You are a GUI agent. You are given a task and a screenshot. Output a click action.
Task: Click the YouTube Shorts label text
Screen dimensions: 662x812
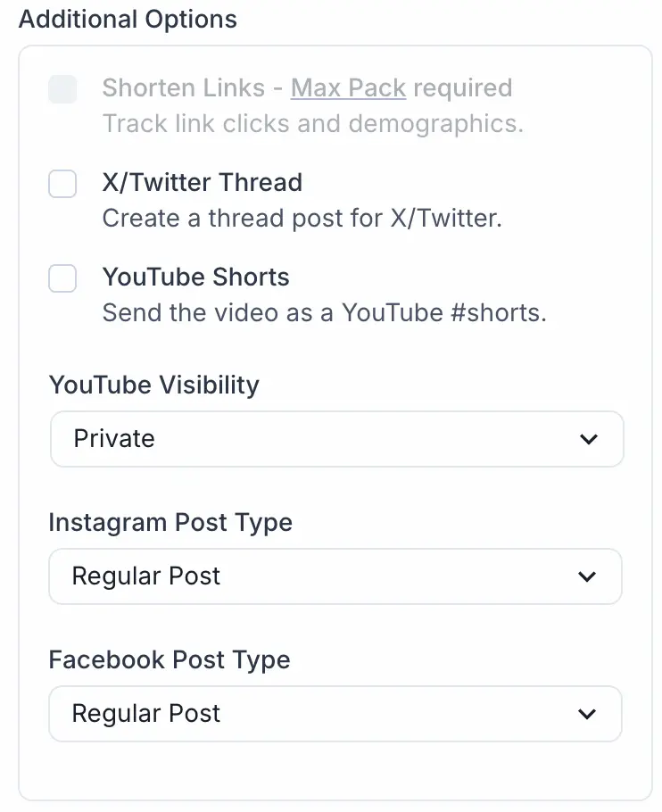coord(195,278)
